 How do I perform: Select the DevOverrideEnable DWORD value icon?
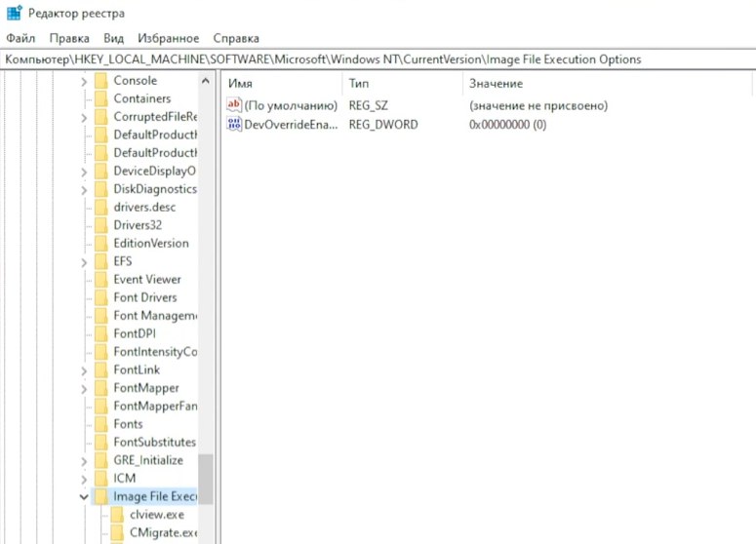click(x=233, y=124)
